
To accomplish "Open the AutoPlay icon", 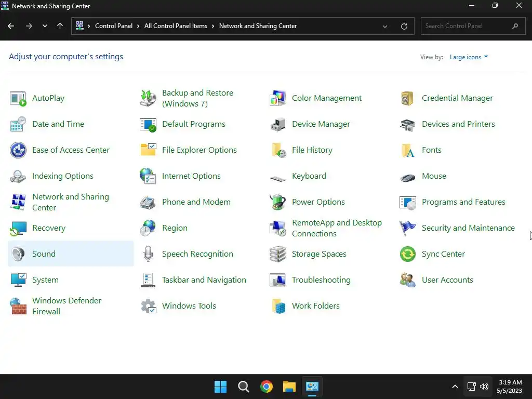I will tap(18, 98).
